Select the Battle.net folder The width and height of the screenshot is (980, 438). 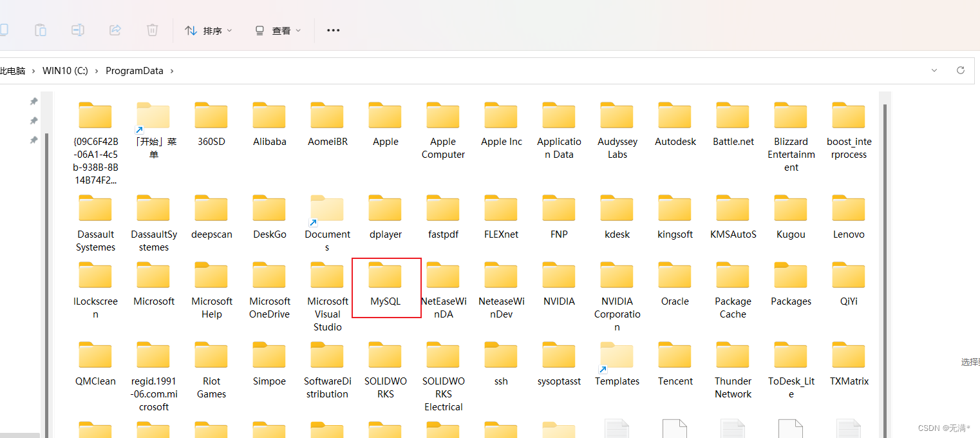click(733, 124)
